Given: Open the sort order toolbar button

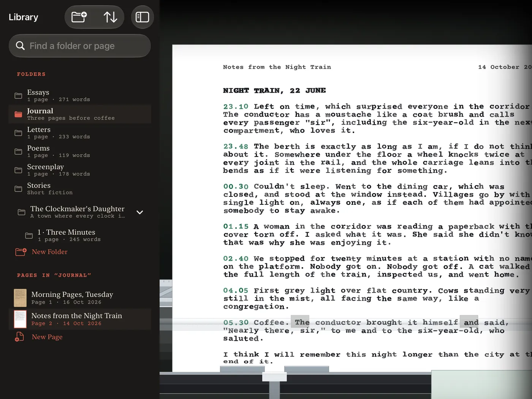Looking at the screenshot, I should (110, 17).
